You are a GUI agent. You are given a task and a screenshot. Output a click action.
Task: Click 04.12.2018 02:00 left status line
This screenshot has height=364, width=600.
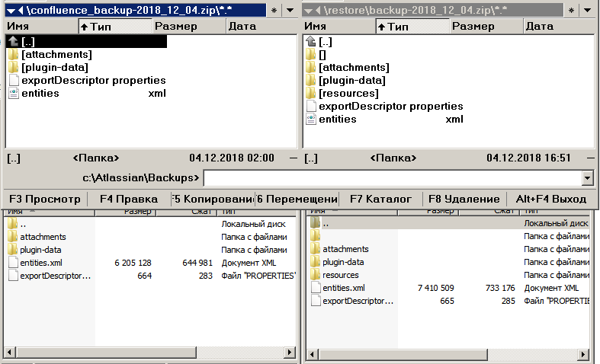pos(232,158)
